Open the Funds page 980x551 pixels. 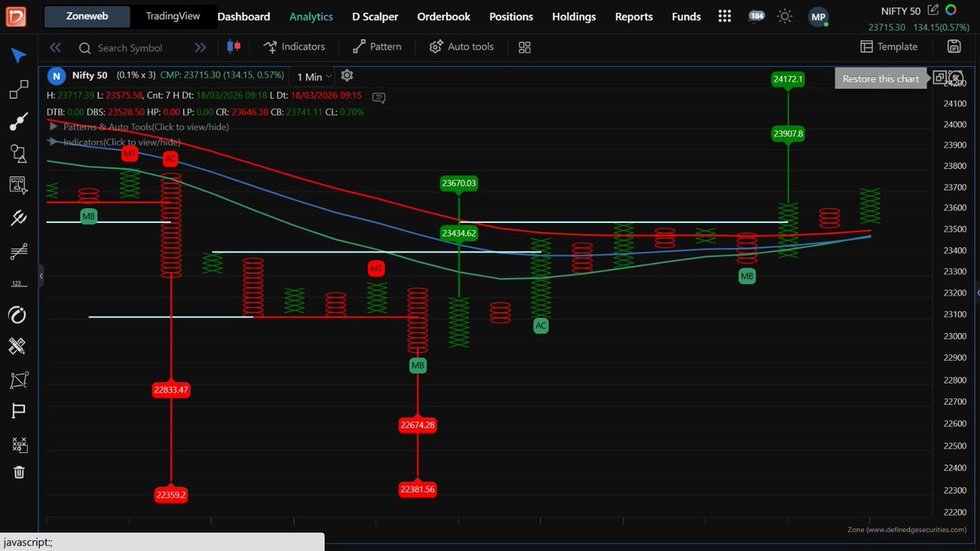686,16
